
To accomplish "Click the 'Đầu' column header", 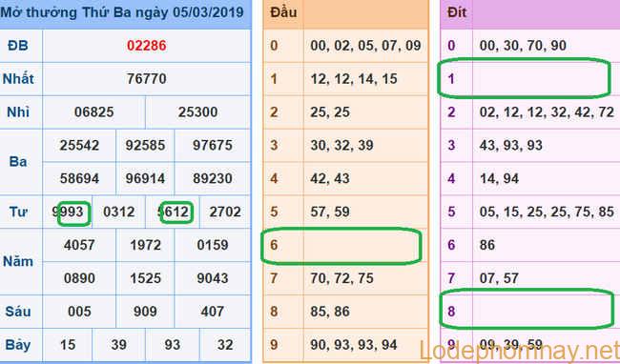I will pos(283,12).
